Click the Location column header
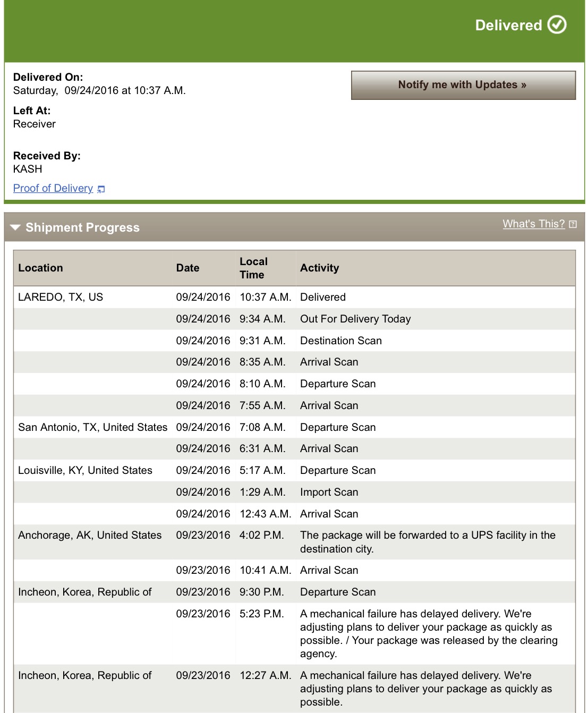The height and width of the screenshot is (713, 588). (40, 268)
